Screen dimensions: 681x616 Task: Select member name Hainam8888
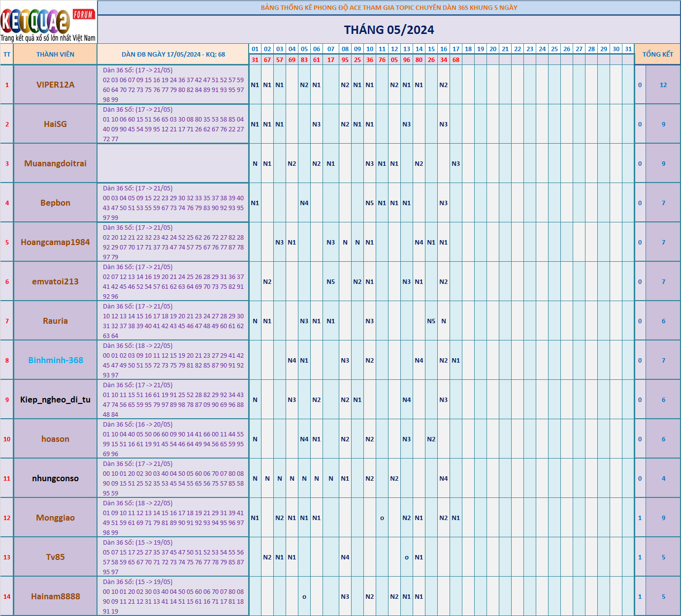[55, 596]
